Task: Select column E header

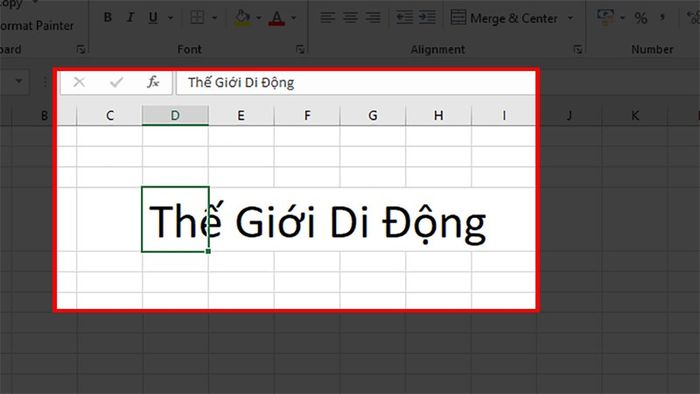Action: coord(241,116)
